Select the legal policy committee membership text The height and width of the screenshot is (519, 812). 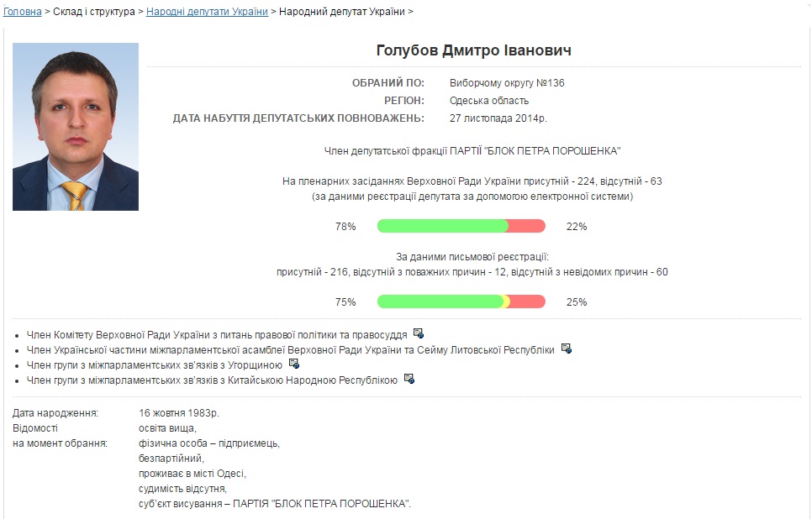[x=217, y=334]
